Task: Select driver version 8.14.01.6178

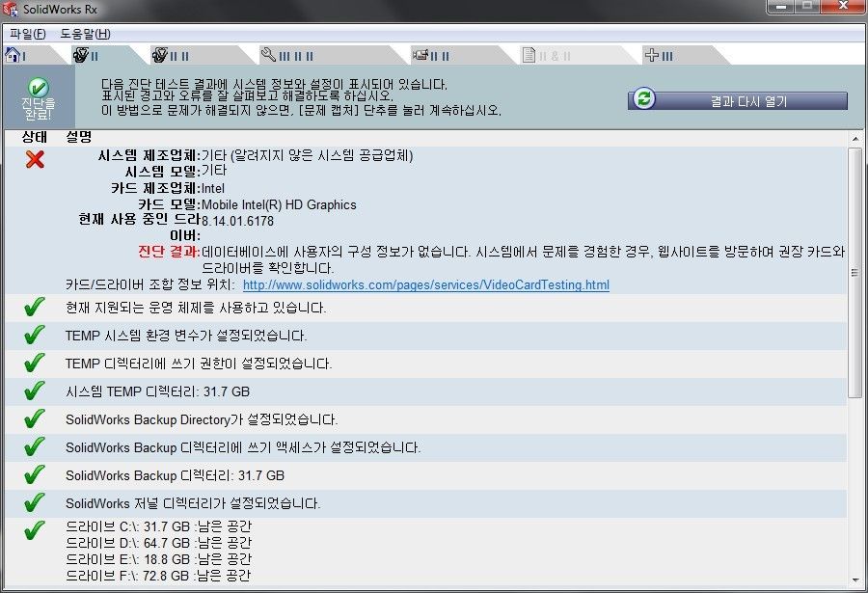Action: 237,221
